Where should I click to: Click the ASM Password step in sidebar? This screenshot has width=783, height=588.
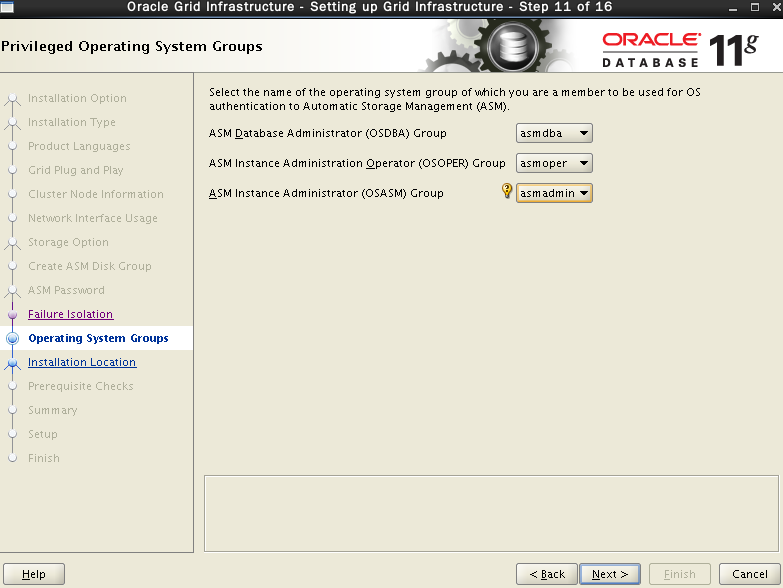66,290
